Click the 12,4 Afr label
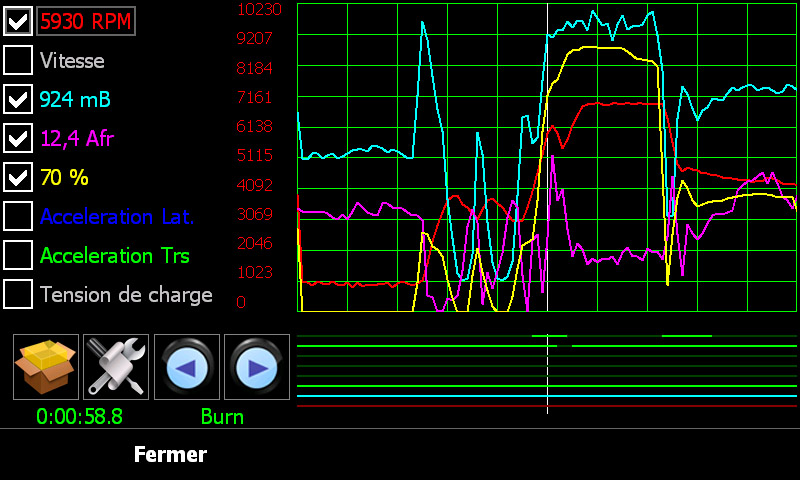800x480 pixels. click(x=77, y=139)
